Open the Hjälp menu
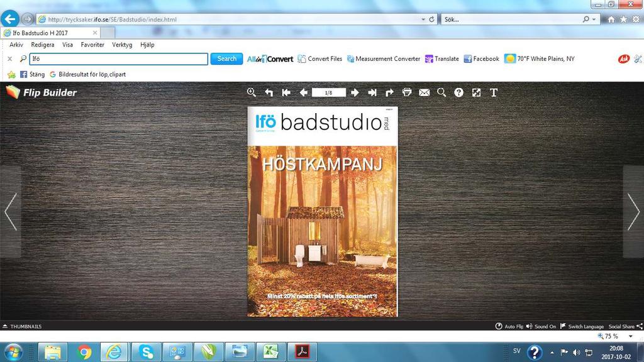The width and height of the screenshot is (644, 362). click(x=147, y=45)
